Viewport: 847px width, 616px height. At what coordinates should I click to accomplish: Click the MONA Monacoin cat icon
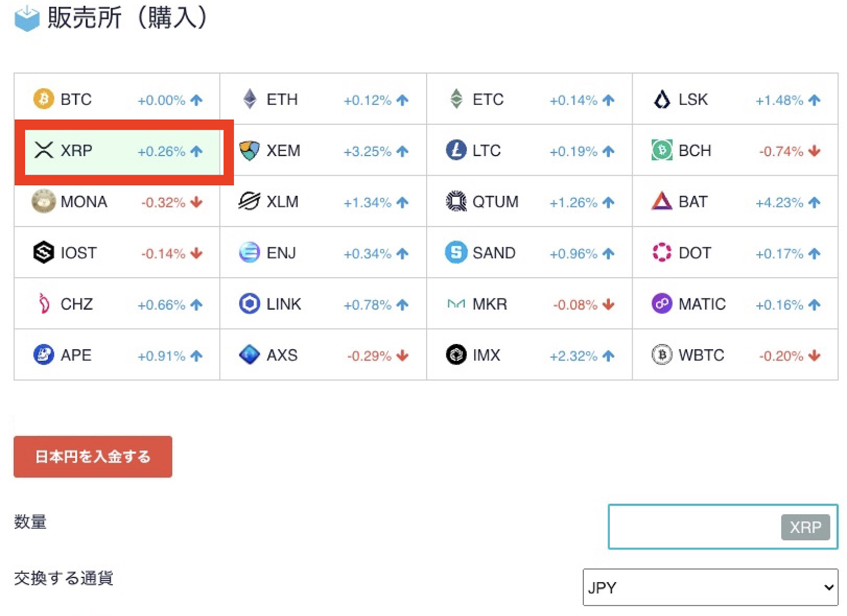(43, 201)
